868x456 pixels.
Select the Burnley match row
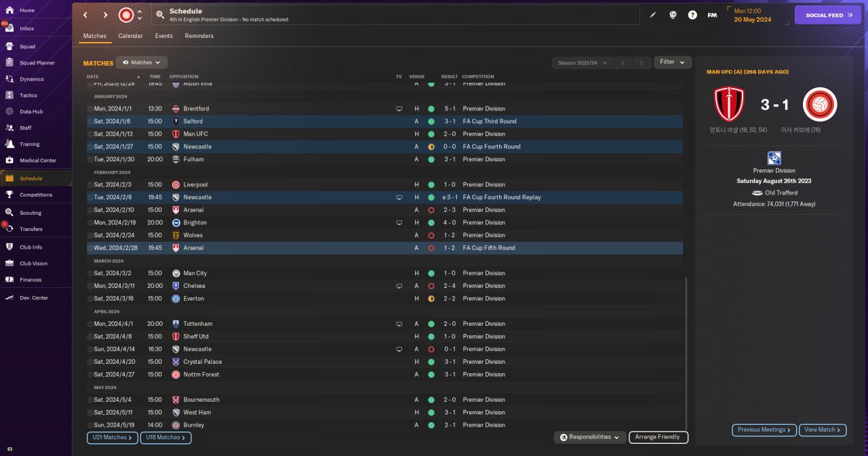(384, 425)
